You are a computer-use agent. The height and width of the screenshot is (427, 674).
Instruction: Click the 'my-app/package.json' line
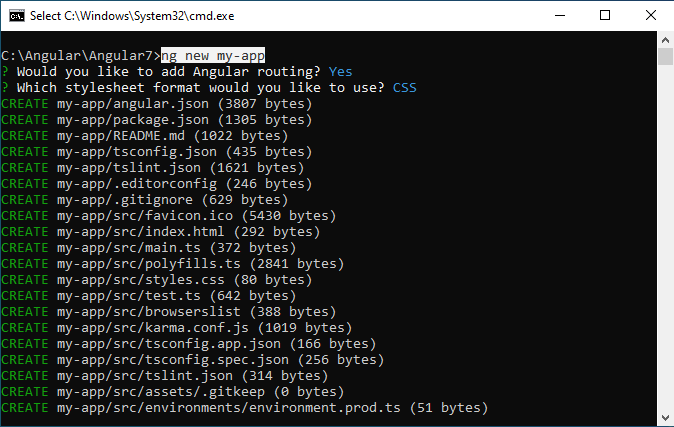tap(156, 120)
